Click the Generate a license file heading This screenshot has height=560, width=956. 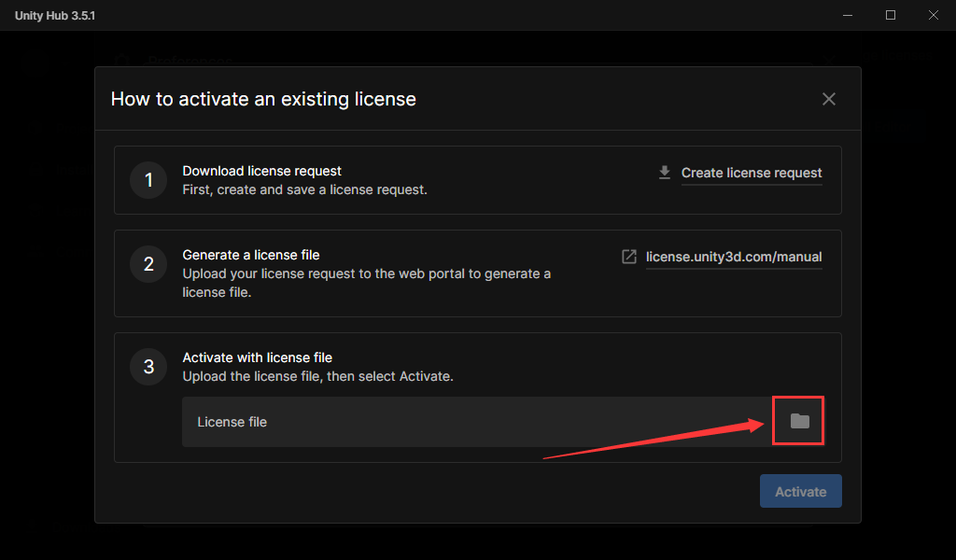tap(250, 255)
